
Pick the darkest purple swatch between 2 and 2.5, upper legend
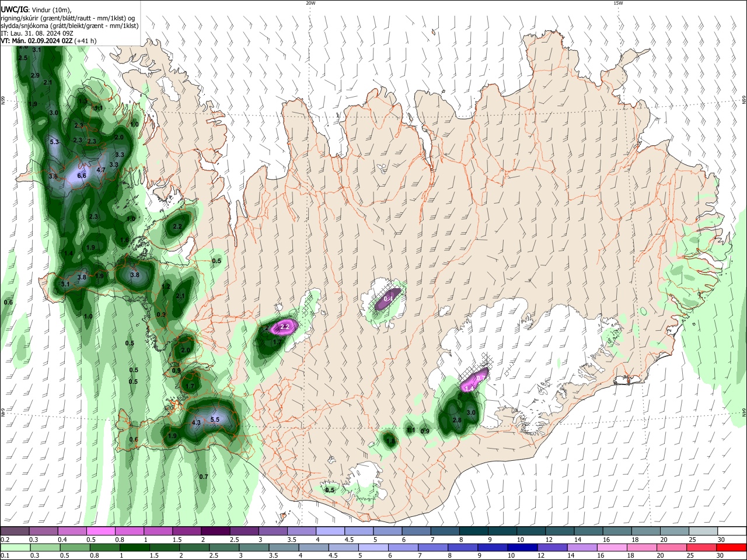(x=215, y=531)
